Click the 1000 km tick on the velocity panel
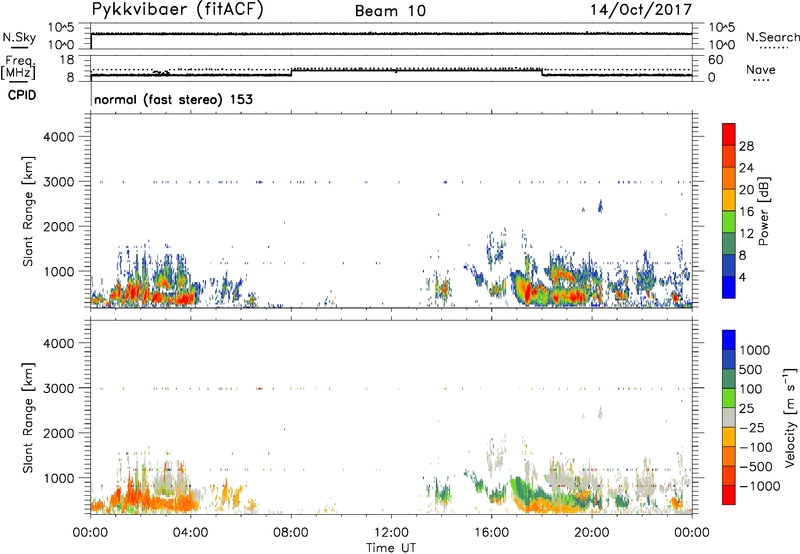 58,478
